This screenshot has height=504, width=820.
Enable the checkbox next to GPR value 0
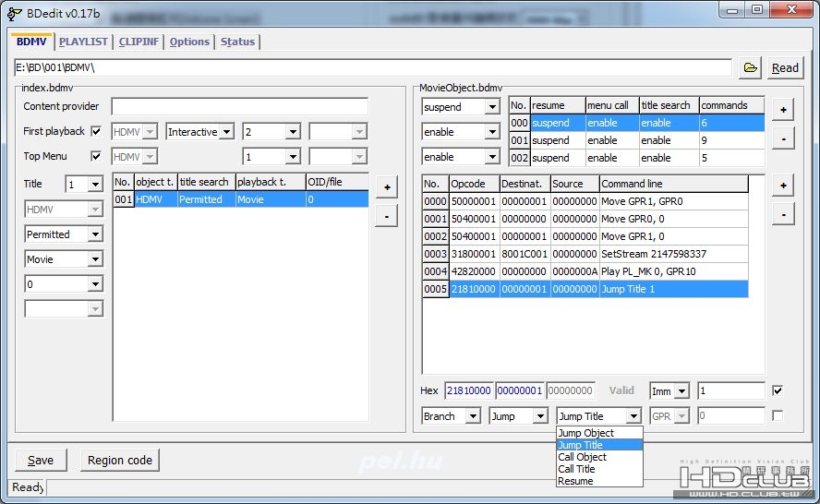click(x=778, y=415)
